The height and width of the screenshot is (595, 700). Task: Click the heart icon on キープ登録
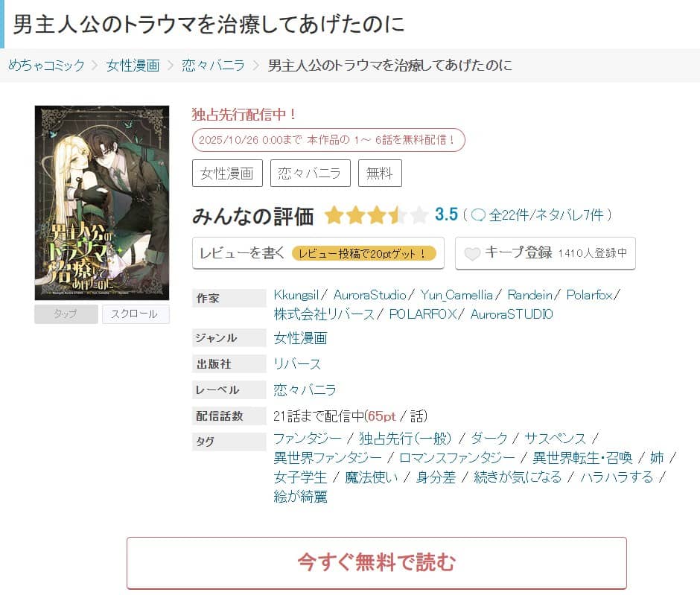coord(472,253)
